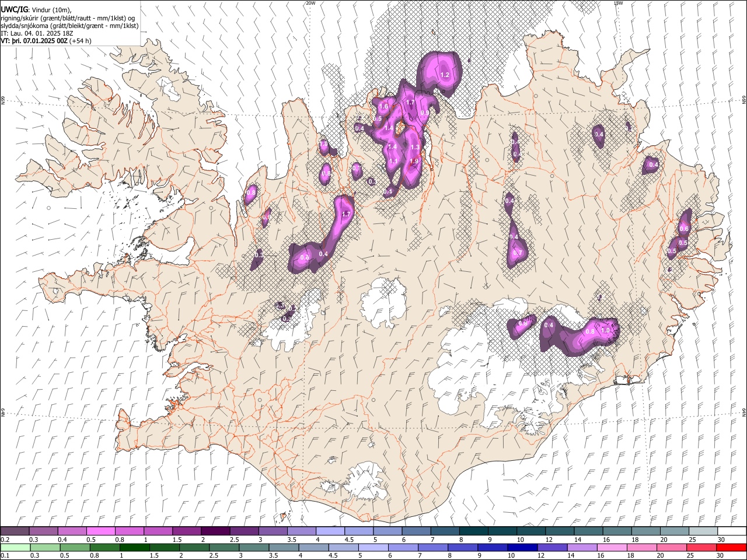Click the '0.1' label in lower legend row
This screenshot has width=747, height=560.
(x=5, y=556)
